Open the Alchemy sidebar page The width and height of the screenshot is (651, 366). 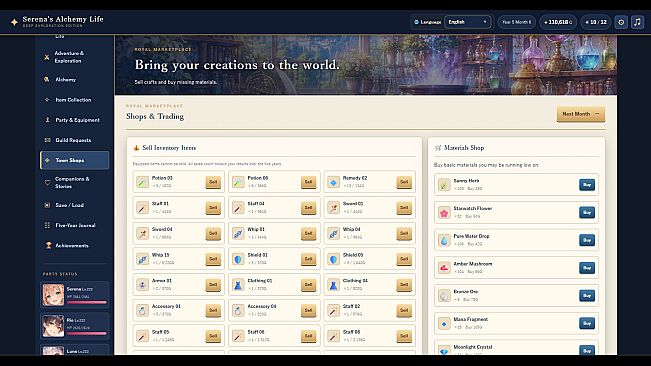(x=75, y=79)
